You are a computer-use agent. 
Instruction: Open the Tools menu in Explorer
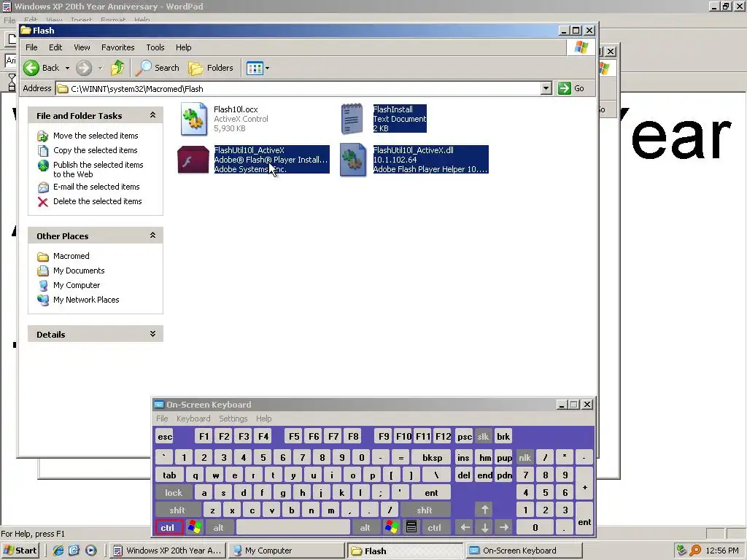pyautogui.click(x=155, y=47)
